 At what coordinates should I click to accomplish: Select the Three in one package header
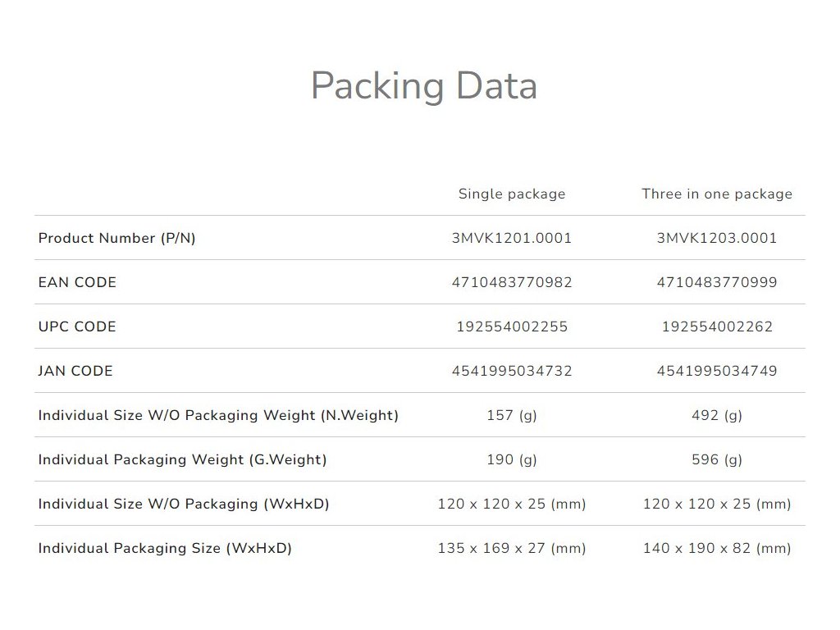click(717, 194)
